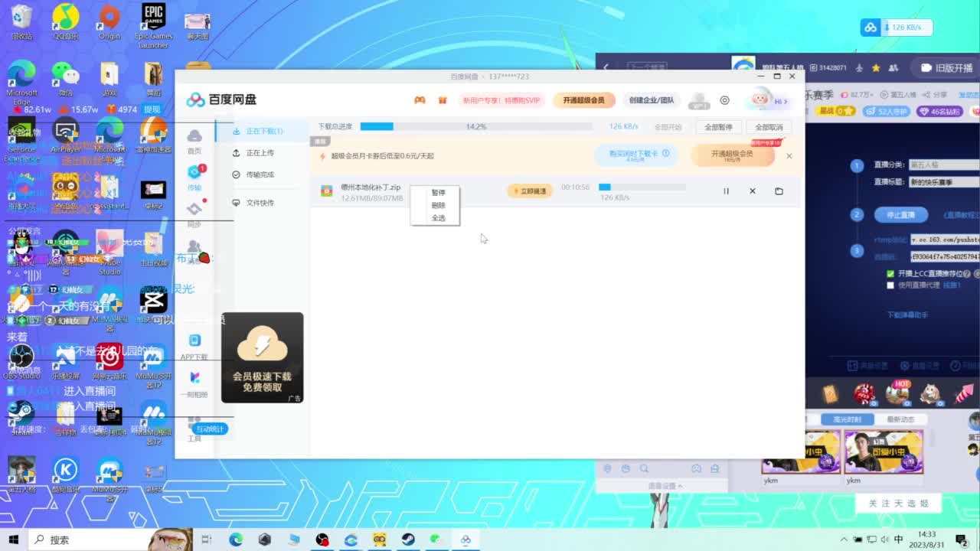Click the 开通超级会员 button in the header
Viewport: 980px width, 551px height.
[583, 100]
